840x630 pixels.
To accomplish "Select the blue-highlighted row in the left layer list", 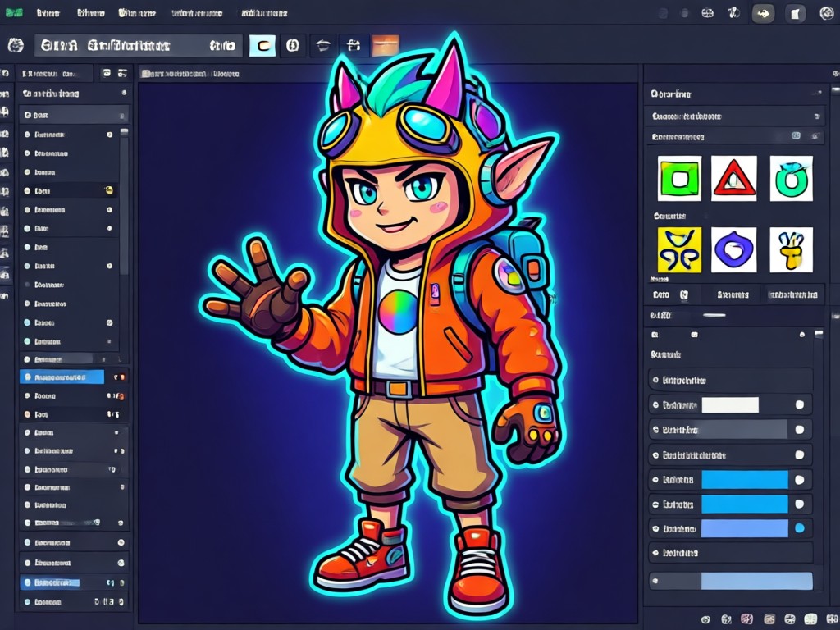I will pyautogui.click(x=62, y=377).
